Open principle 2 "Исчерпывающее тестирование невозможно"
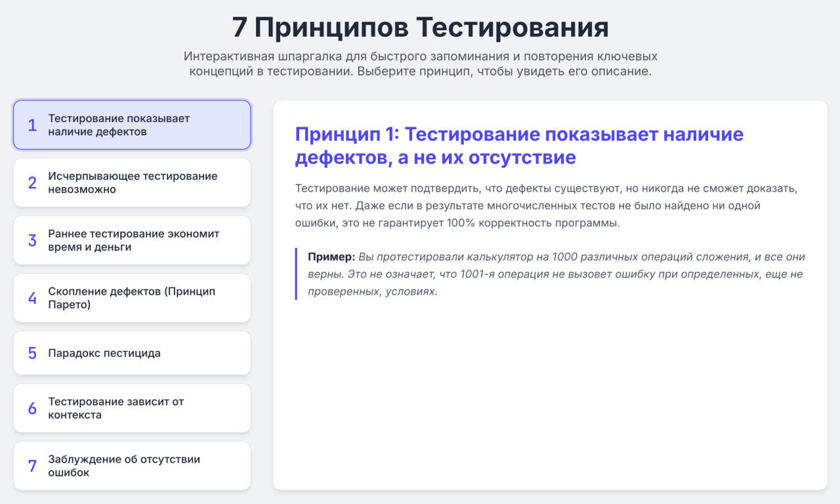Image resolution: width=840 pixels, height=504 pixels. (132, 182)
